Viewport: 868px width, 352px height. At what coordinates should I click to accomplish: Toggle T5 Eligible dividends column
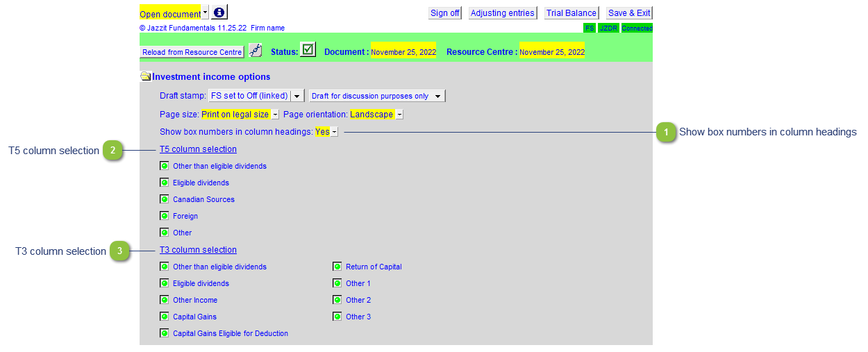[x=165, y=183]
